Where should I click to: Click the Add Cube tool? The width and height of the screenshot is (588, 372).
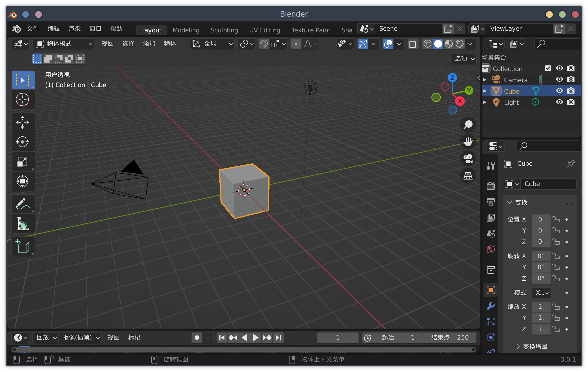[23, 246]
